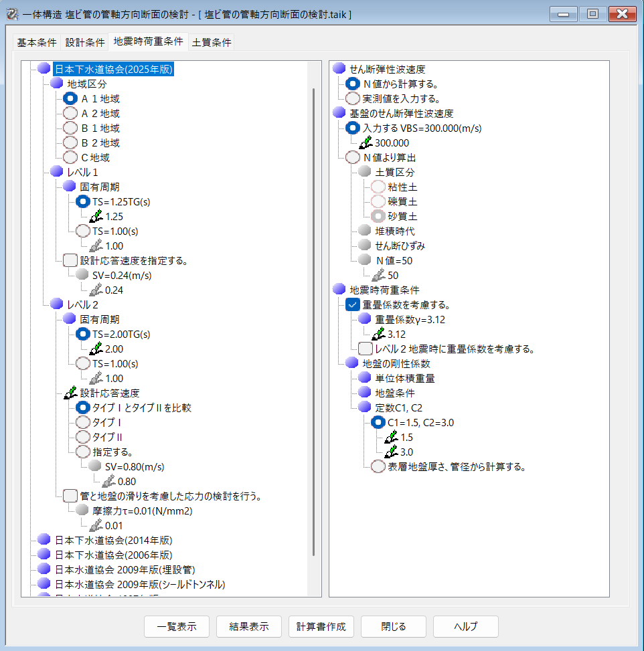Screen dimensions: 644x651
Task: Click the pencil icon beside 3.12 value
Action: pos(379,334)
